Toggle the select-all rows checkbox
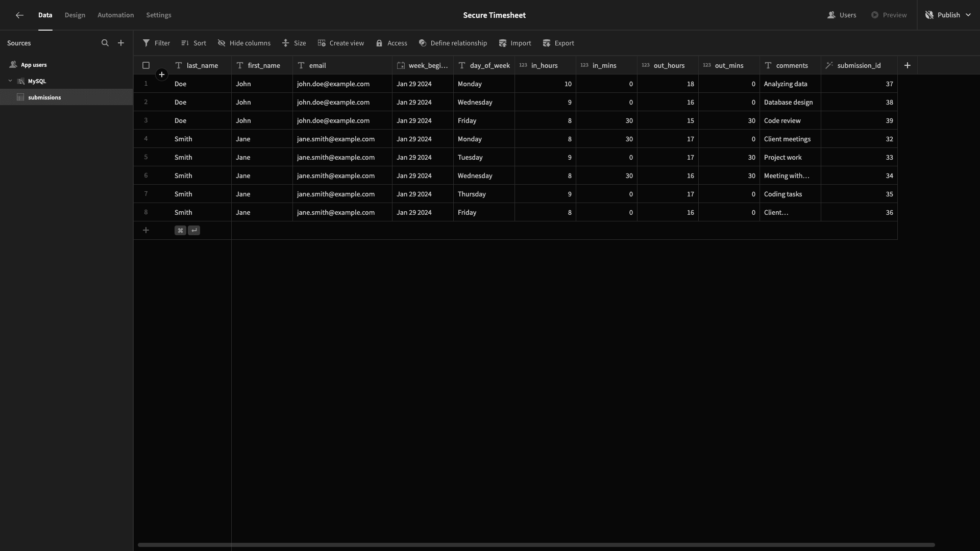This screenshot has width=980, height=551. (146, 65)
